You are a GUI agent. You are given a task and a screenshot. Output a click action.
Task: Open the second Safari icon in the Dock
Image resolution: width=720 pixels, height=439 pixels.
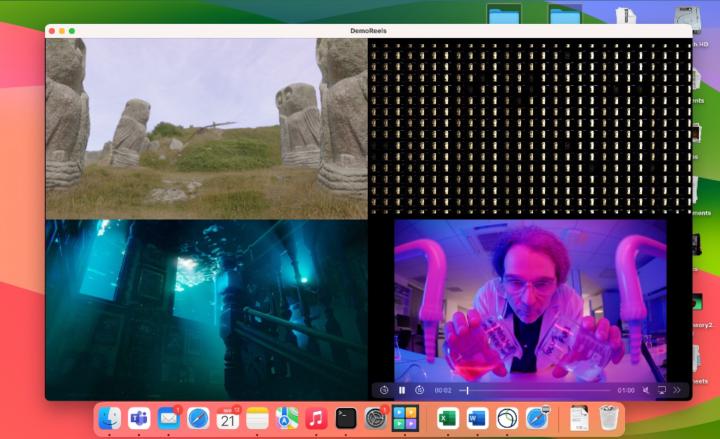click(x=537, y=418)
